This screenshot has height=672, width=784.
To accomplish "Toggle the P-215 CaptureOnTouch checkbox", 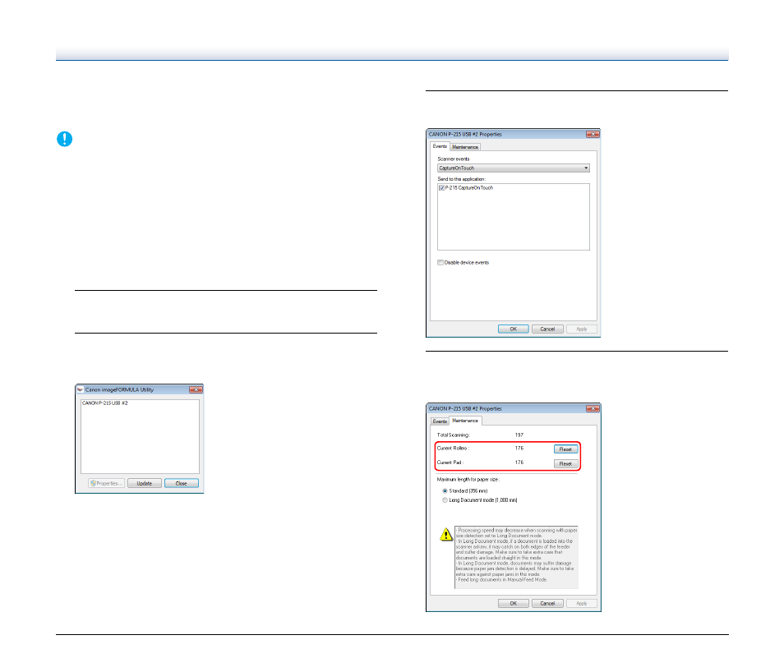I will pos(441,188).
